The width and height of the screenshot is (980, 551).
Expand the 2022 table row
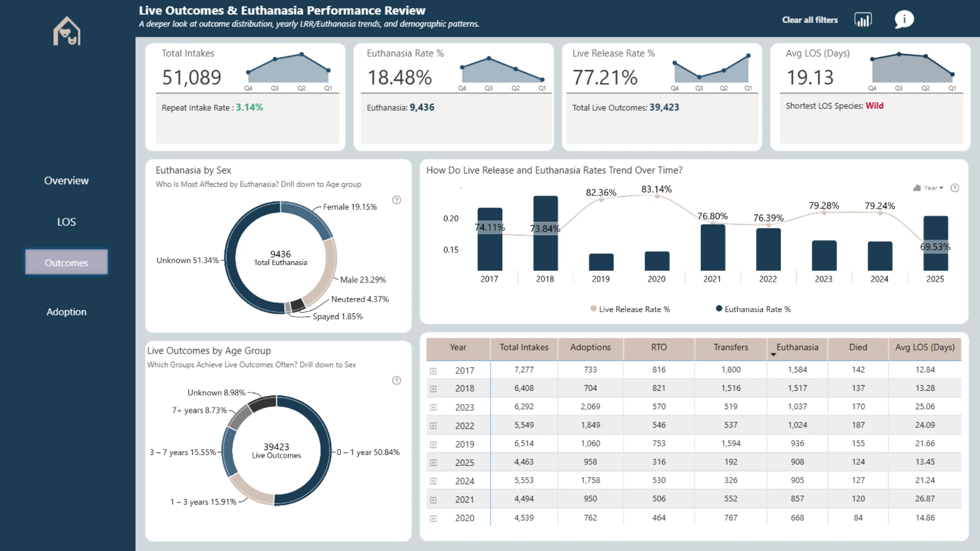click(433, 426)
